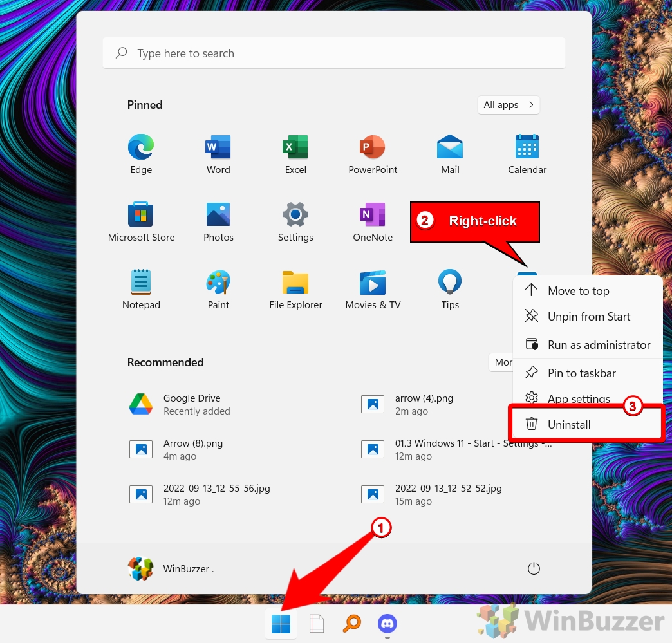Open Discord from the taskbar

pyautogui.click(x=387, y=624)
